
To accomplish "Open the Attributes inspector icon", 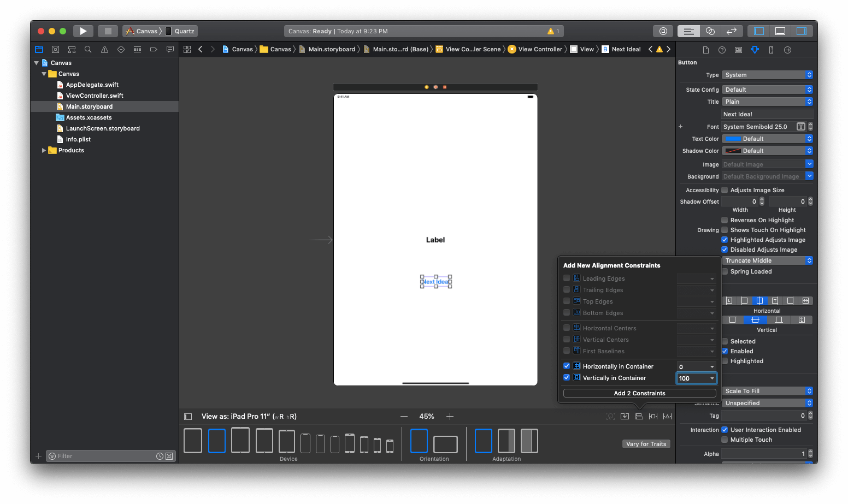I will tap(755, 50).
